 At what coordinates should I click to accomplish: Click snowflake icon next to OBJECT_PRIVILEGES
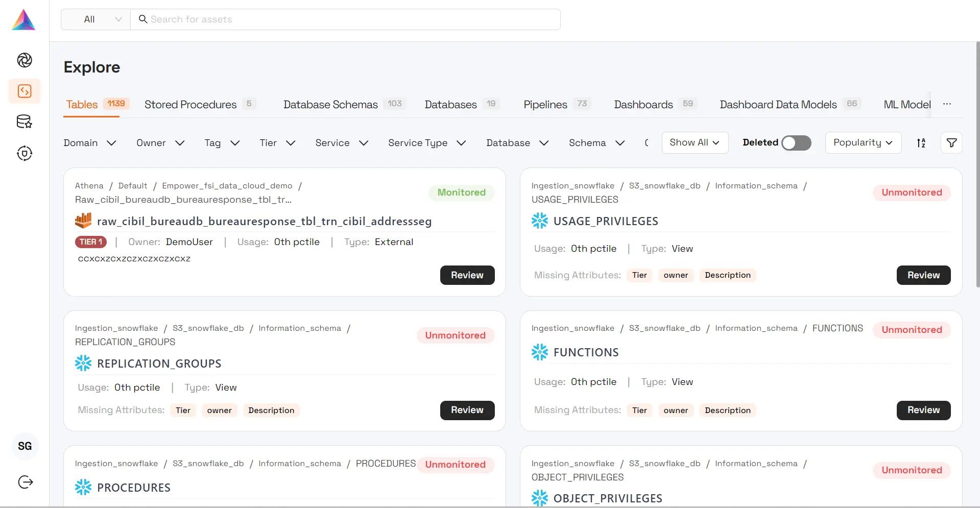tap(540, 498)
